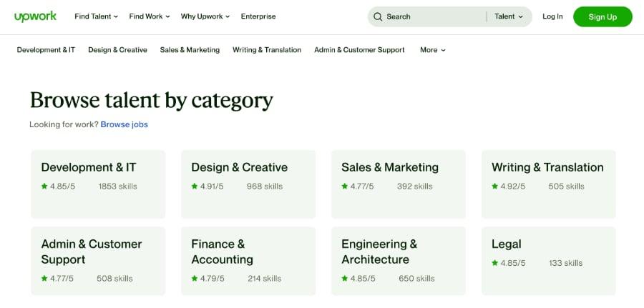The width and height of the screenshot is (644, 308).
Task: Select Admin & Customer Support in category bar
Action: click(x=359, y=50)
